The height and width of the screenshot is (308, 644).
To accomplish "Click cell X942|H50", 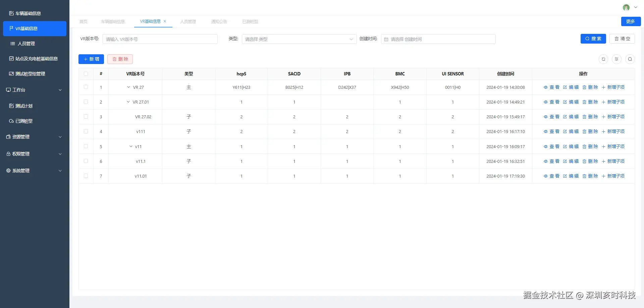I will 400,87.
